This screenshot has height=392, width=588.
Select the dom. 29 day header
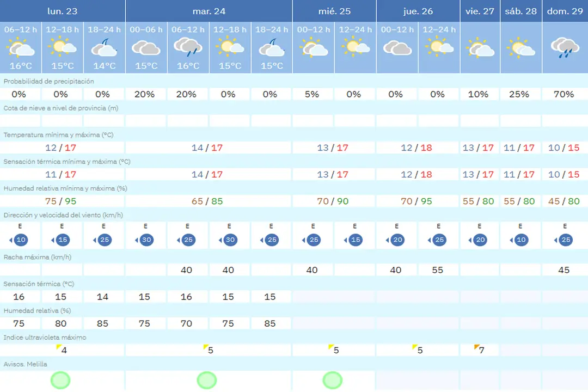coord(565,11)
